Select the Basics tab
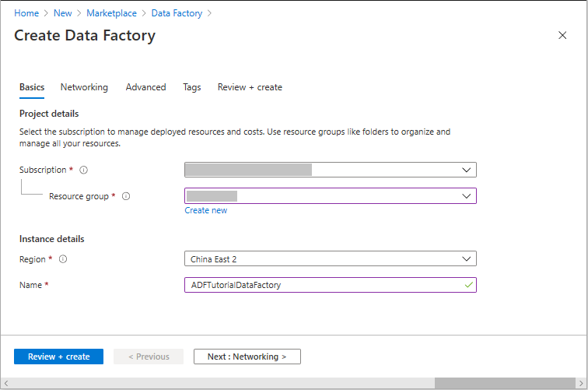This screenshot has width=588, height=390. click(x=32, y=87)
